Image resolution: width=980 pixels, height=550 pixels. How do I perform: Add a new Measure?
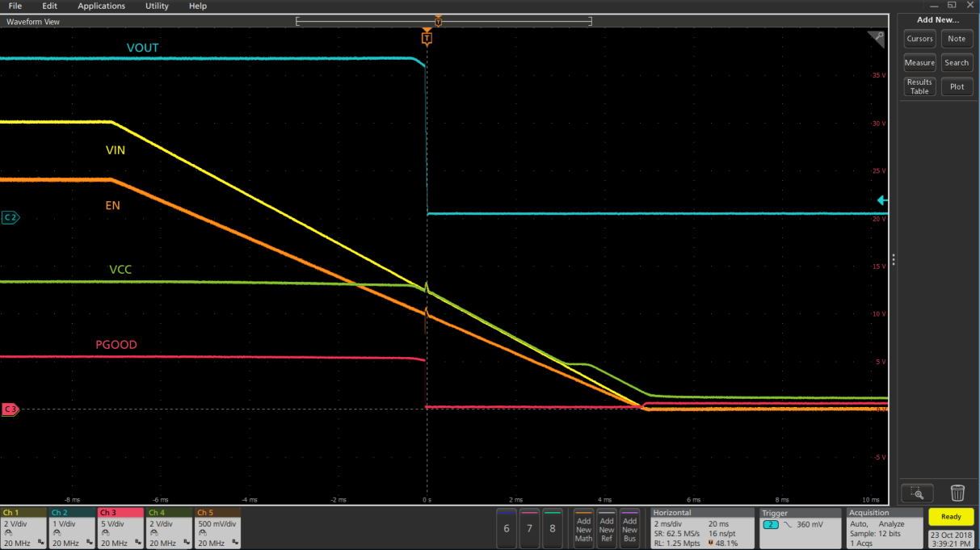(x=919, y=63)
